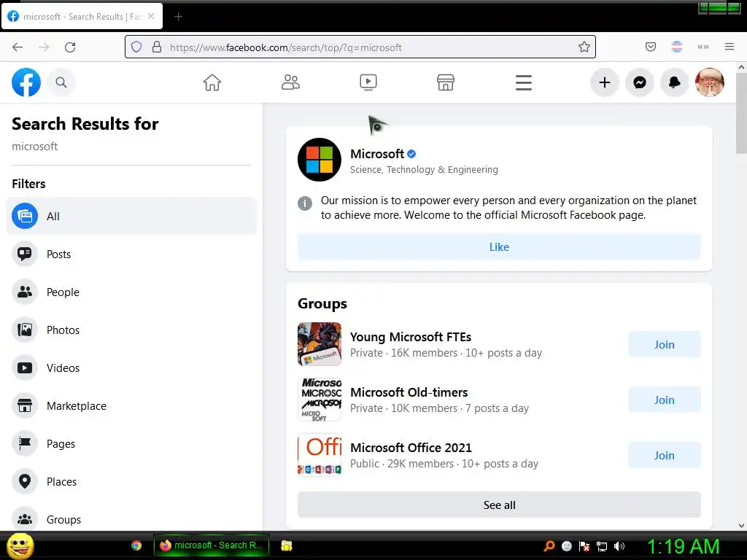
Task: Open the Young Microsoft FTEs group title
Action: pos(411,337)
